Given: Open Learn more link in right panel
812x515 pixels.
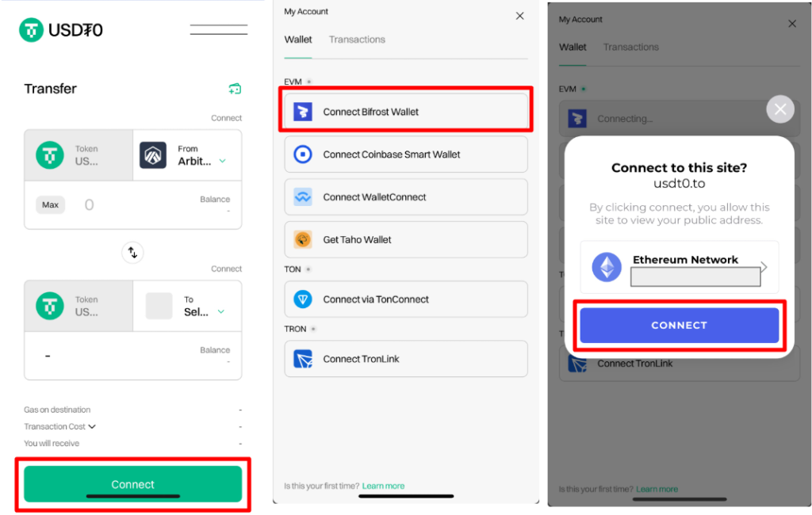Looking at the screenshot, I should [657, 489].
